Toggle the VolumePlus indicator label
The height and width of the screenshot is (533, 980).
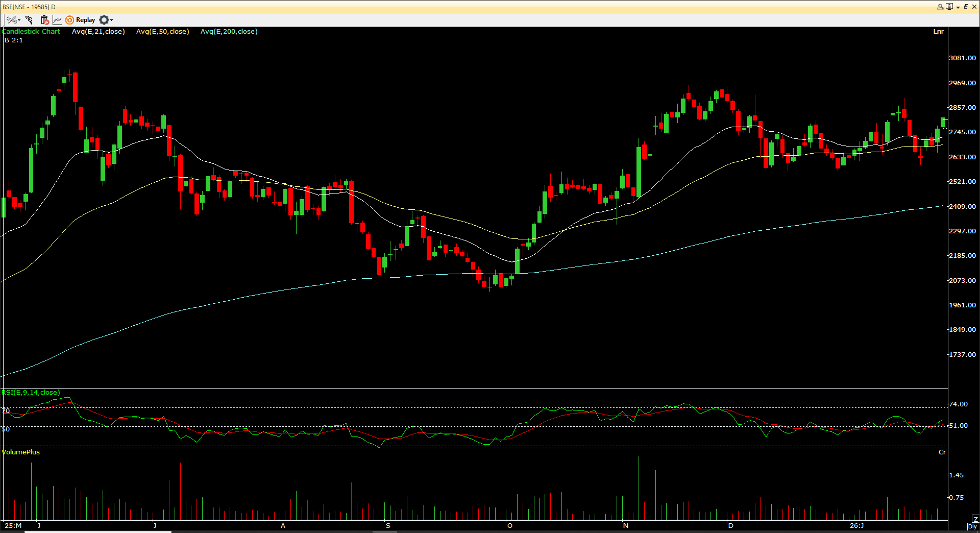pos(21,452)
